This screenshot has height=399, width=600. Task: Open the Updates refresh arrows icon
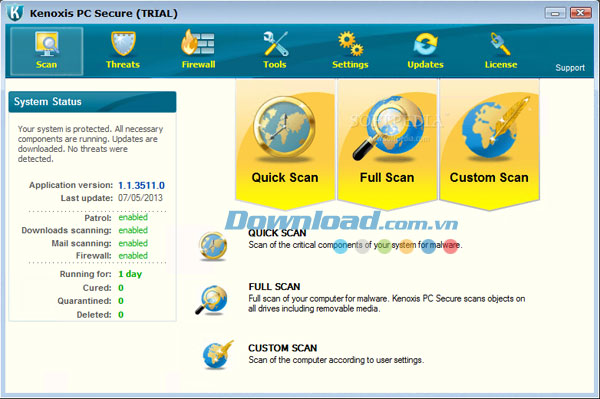click(x=426, y=44)
